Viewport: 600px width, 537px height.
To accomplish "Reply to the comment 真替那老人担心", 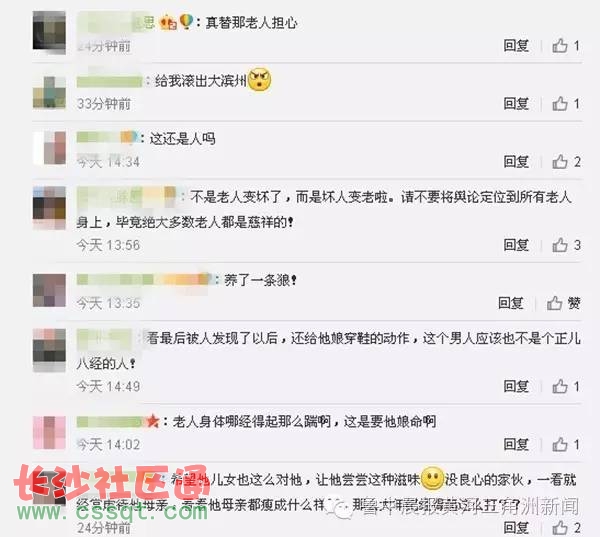I will (516, 46).
